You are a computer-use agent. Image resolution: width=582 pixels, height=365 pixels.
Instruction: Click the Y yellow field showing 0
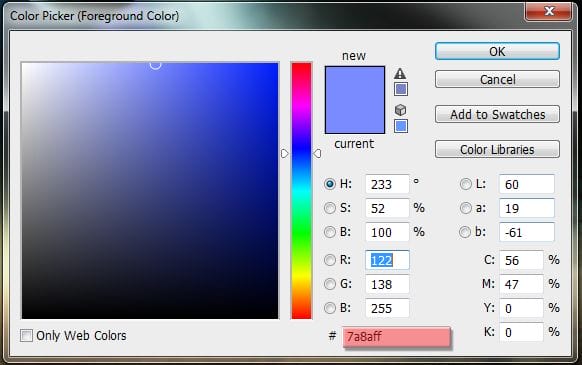coord(521,308)
